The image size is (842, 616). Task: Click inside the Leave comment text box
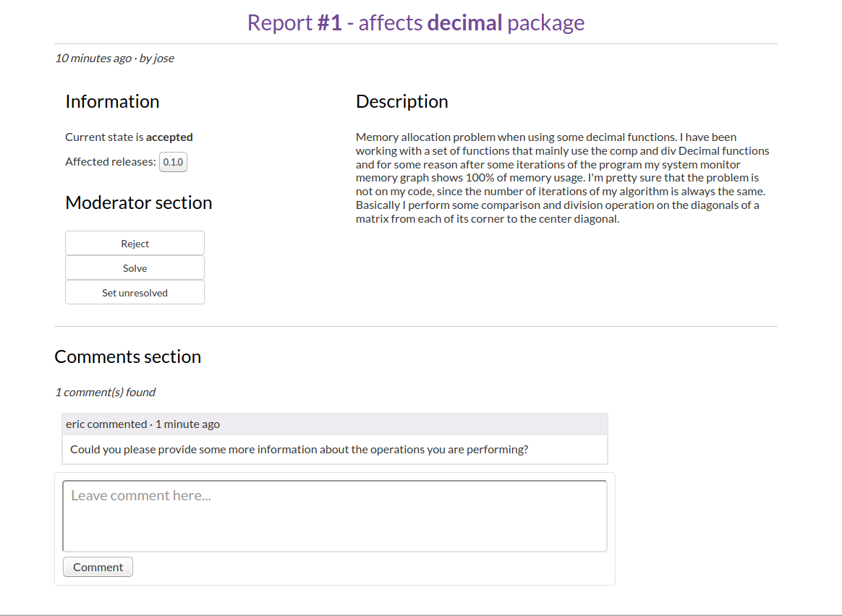[x=335, y=515]
